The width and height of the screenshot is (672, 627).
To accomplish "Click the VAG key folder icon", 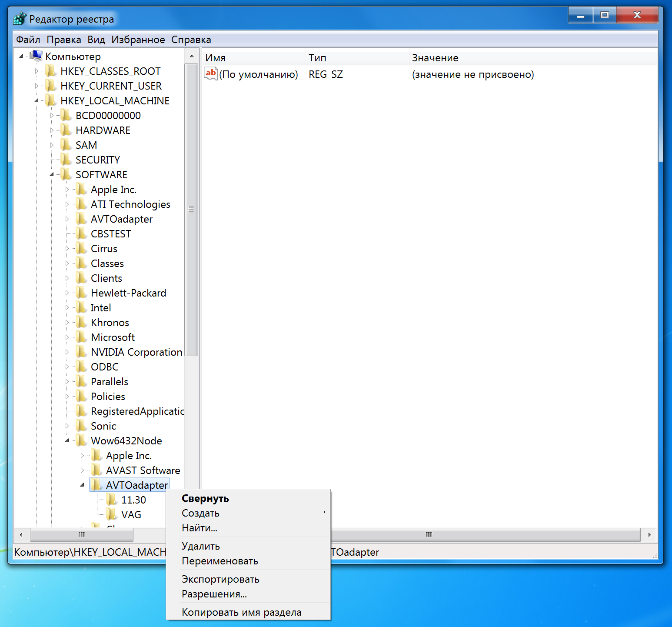I will pos(111,514).
